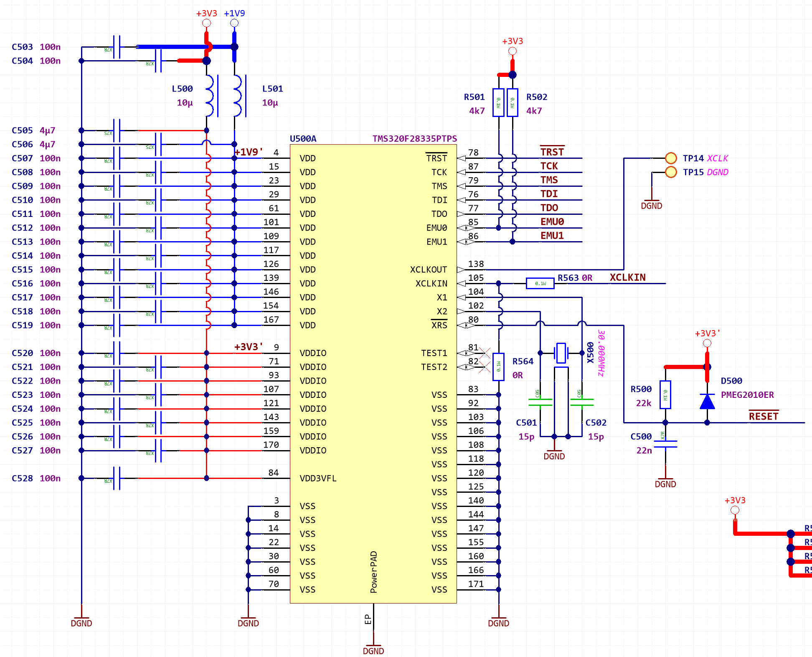Viewport: 812px width, 657px height.
Task: Click the TRST net label
Action: [x=552, y=151]
